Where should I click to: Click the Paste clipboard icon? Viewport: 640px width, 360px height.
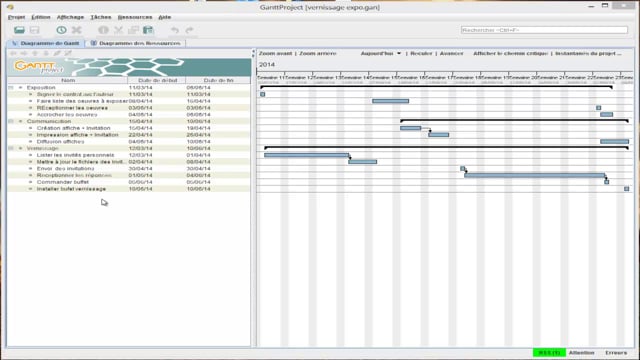click(148, 30)
